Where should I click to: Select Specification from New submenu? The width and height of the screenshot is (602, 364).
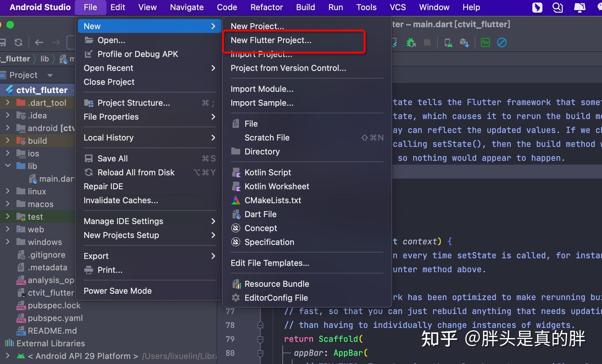point(307,242)
